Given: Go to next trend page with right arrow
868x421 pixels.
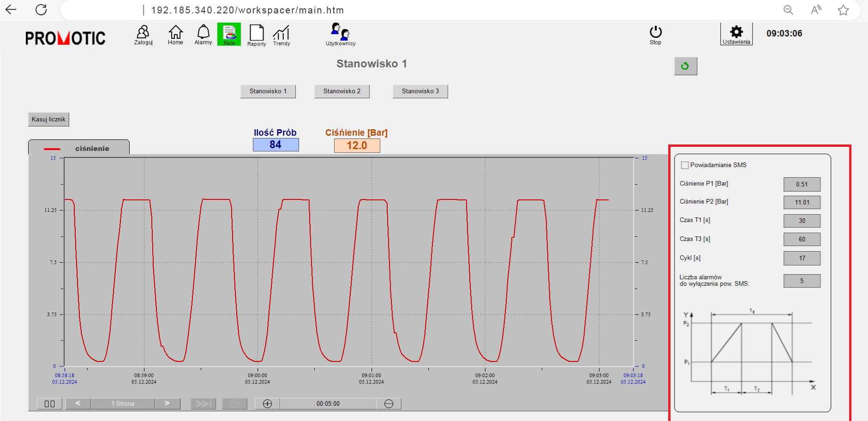Looking at the screenshot, I should pyautogui.click(x=167, y=403).
